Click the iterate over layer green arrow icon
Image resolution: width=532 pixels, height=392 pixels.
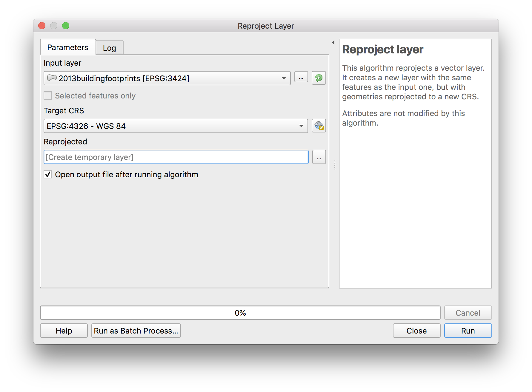pyautogui.click(x=319, y=78)
